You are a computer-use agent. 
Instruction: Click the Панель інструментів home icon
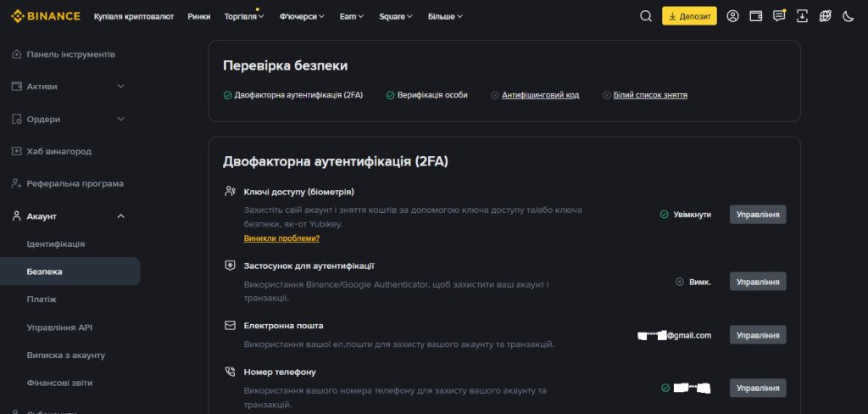coord(16,54)
